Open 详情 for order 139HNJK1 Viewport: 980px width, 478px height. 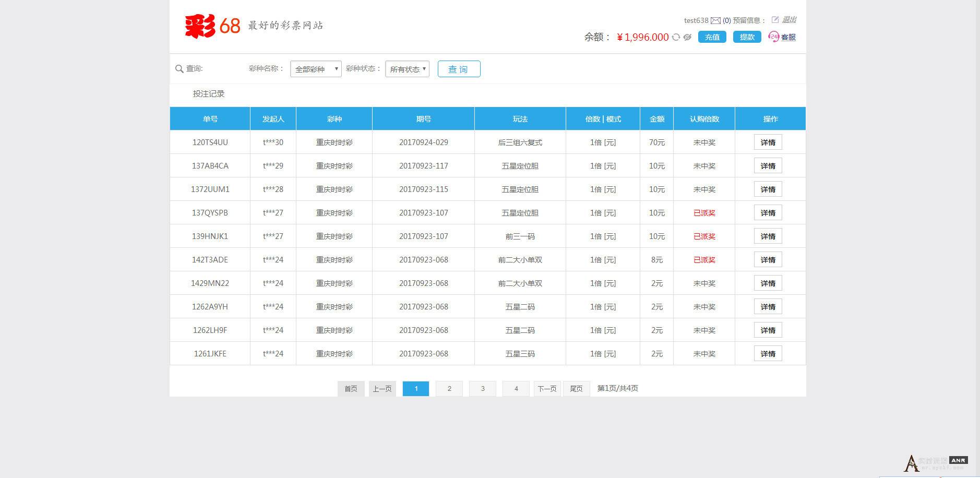[x=768, y=236]
